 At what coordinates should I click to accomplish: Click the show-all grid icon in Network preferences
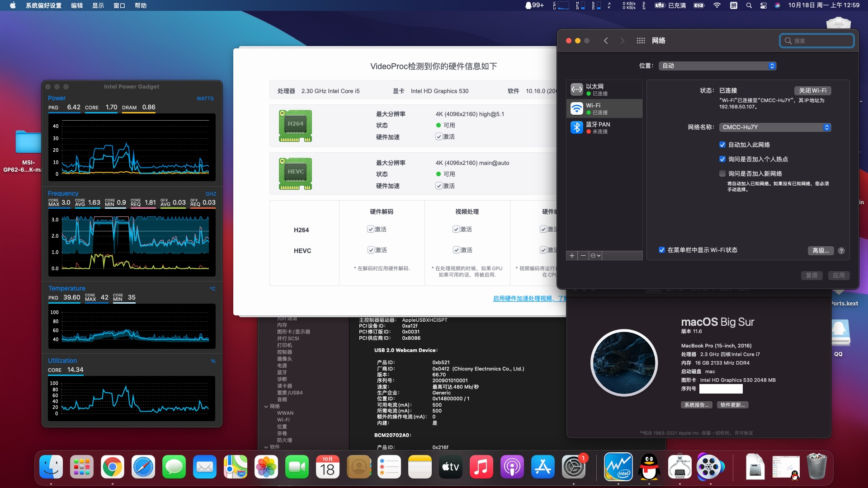coord(641,41)
